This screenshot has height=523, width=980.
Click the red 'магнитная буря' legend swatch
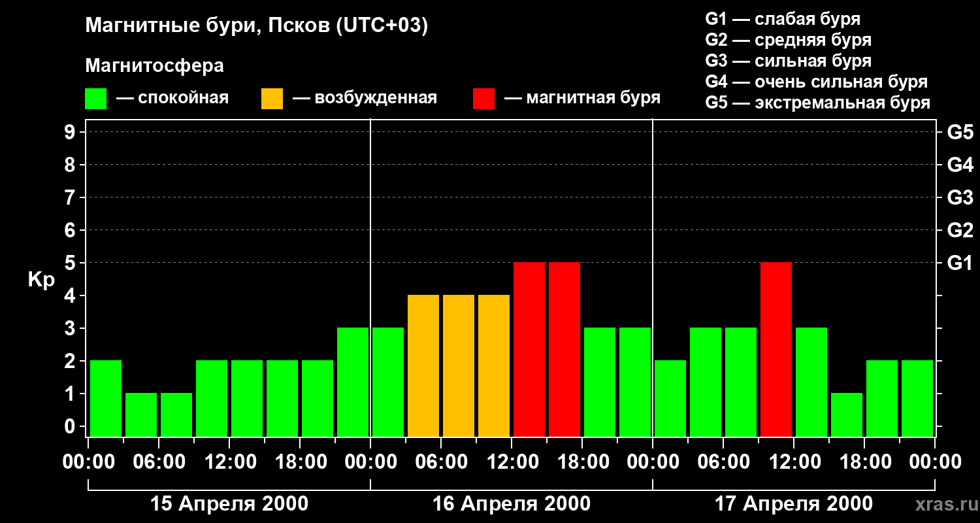(483, 99)
